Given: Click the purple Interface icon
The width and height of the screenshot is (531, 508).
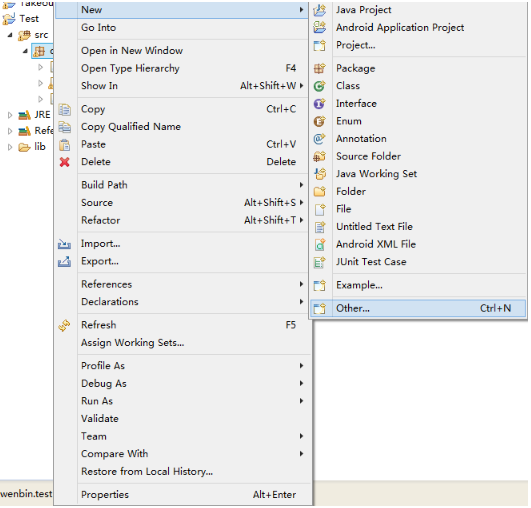Looking at the screenshot, I should point(320,104).
